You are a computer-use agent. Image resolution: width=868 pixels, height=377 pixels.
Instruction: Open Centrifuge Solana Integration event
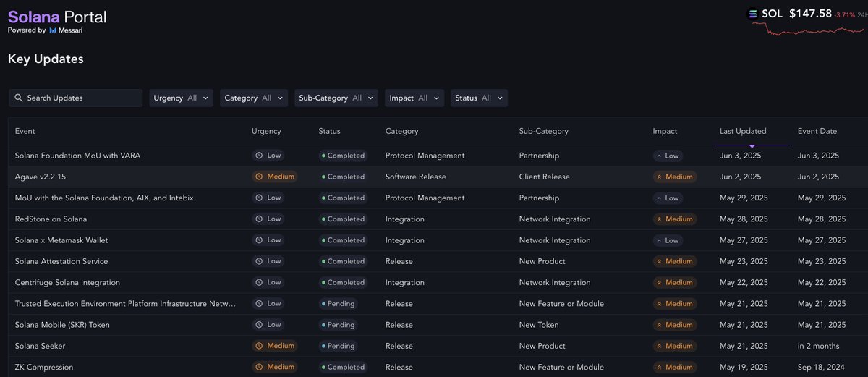(67, 282)
